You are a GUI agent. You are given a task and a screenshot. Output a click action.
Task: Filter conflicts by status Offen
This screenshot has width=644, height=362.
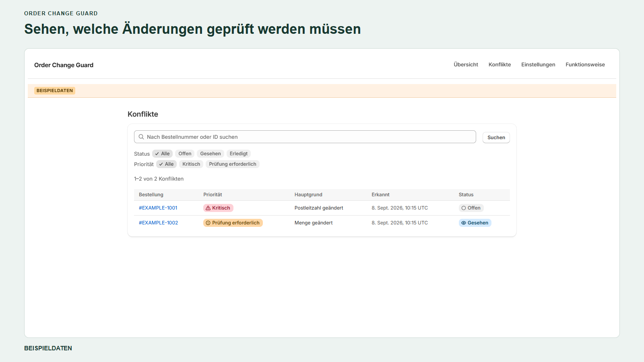pyautogui.click(x=185, y=154)
